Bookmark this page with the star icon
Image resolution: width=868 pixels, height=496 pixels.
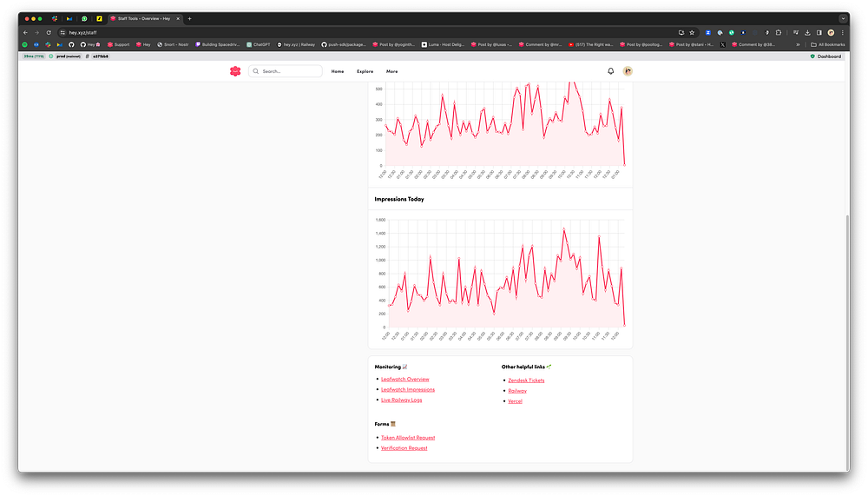point(692,33)
